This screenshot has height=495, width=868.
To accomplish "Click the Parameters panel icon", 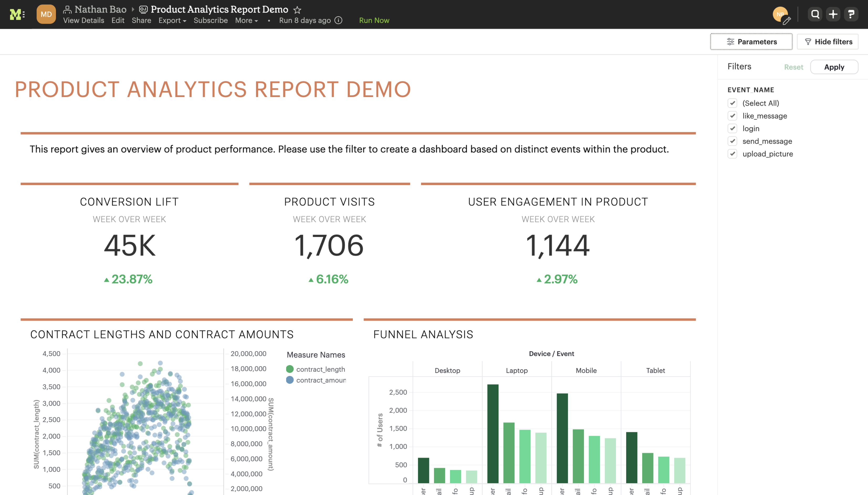I will (730, 42).
